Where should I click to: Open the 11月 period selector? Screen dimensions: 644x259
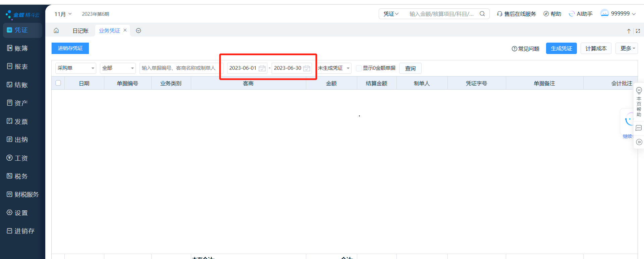click(63, 14)
